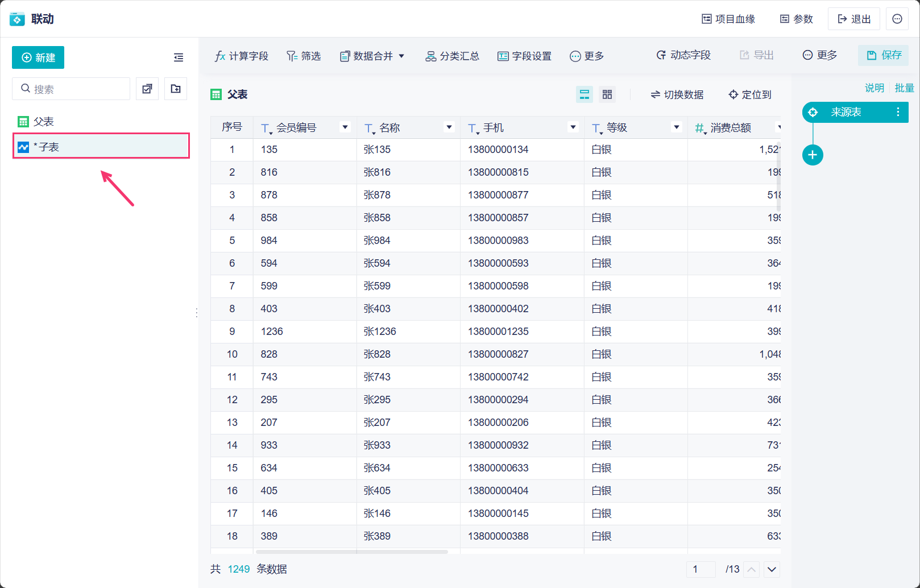Click the new folder icon
920x588 pixels.
point(176,89)
